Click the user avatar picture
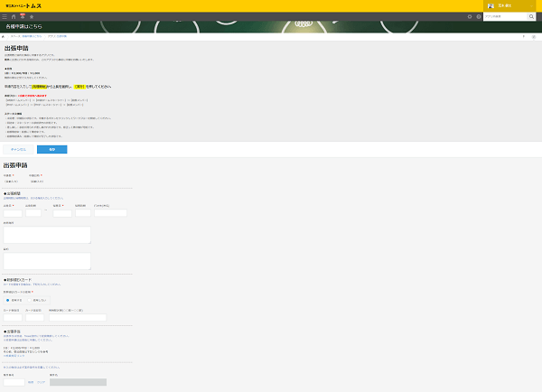 (491, 6)
